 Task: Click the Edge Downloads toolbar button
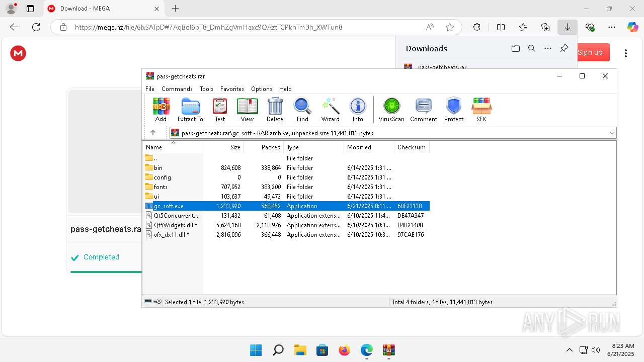coord(568,27)
